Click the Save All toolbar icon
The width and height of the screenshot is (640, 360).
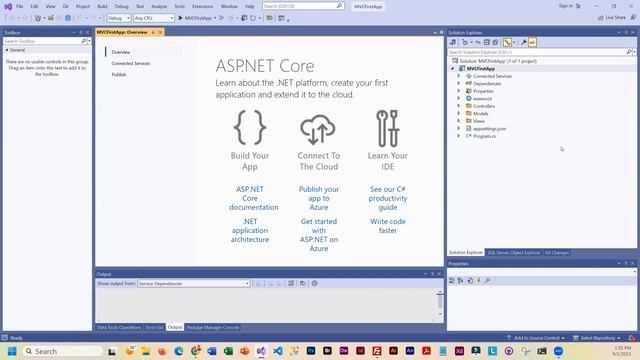pos(68,18)
